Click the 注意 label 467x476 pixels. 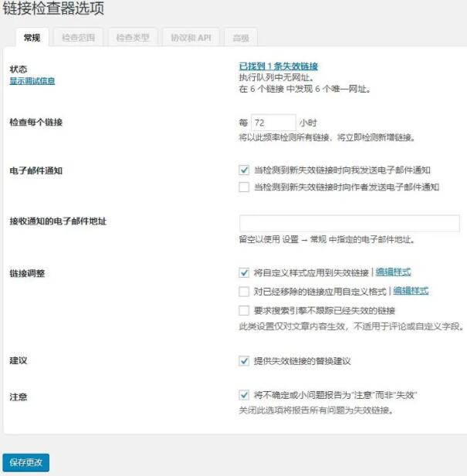(19, 397)
